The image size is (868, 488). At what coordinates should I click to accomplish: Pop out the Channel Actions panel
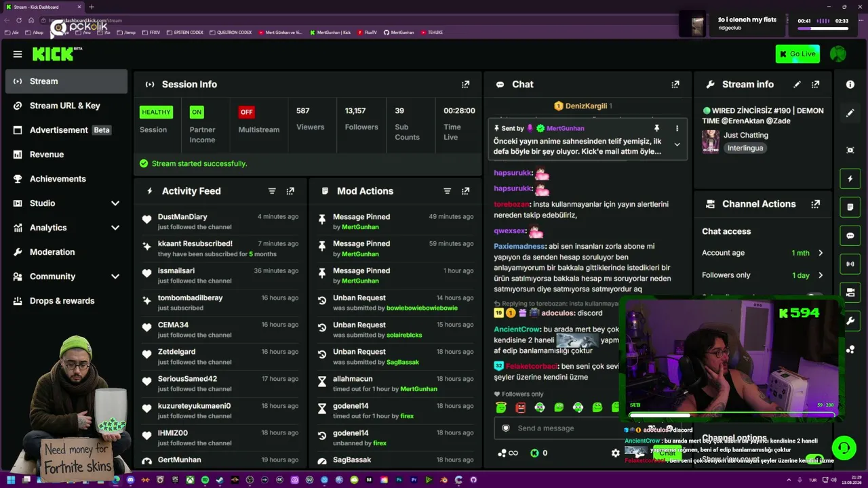click(815, 204)
